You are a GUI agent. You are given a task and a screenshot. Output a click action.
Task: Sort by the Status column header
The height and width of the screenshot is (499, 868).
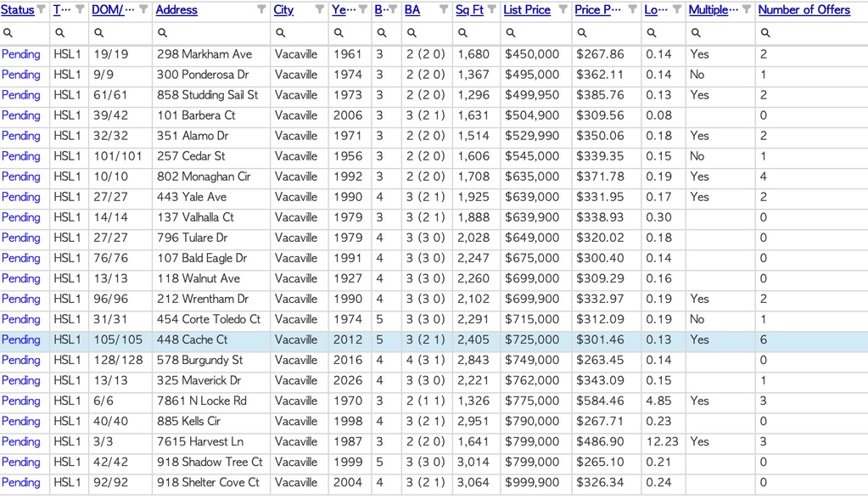[x=18, y=10]
